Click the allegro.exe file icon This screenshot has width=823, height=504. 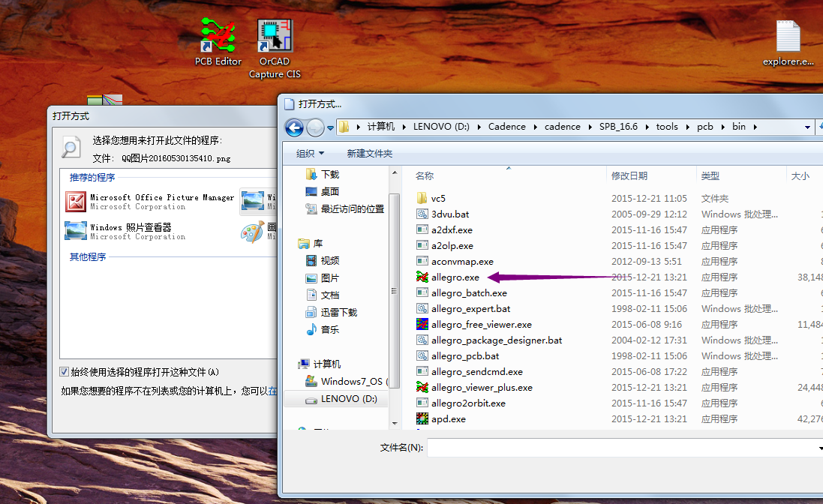[x=422, y=277]
